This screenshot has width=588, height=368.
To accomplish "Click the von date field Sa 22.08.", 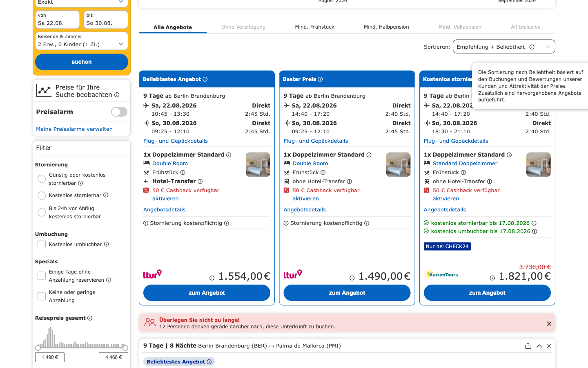I will (57, 20).
